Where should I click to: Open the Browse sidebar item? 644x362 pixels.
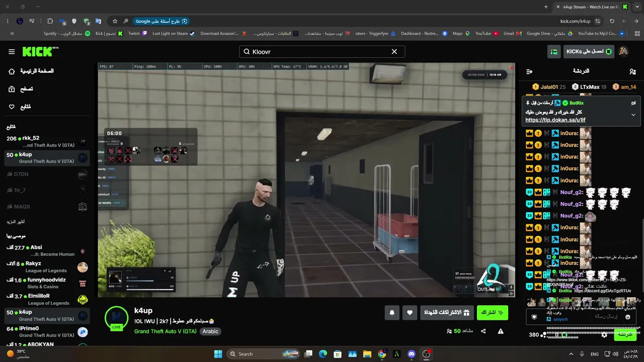click(20, 89)
